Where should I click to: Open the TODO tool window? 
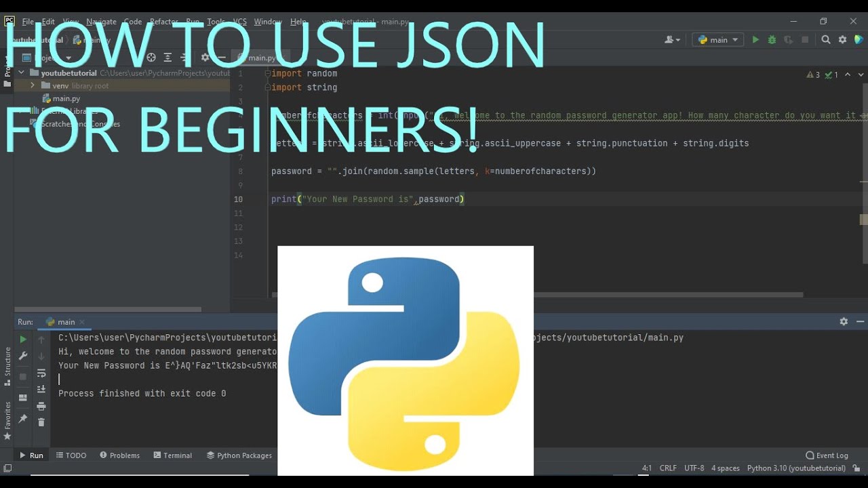click(71, 455)
